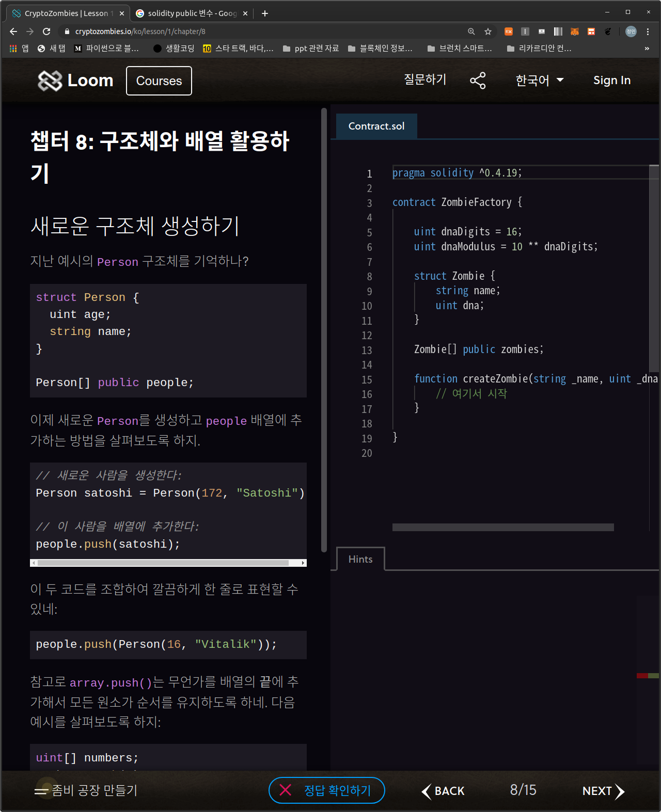Open the Chrome three-dot menu
The height and width of the screenshot is (812, 661).
(x=648, y=31)
